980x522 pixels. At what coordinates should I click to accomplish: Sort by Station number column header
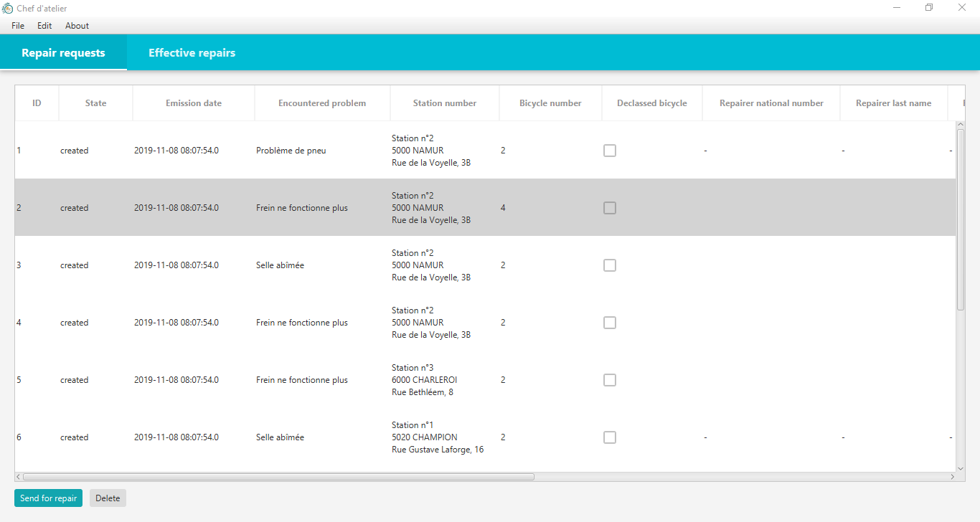pyautogui.click(x=445, y=103)
